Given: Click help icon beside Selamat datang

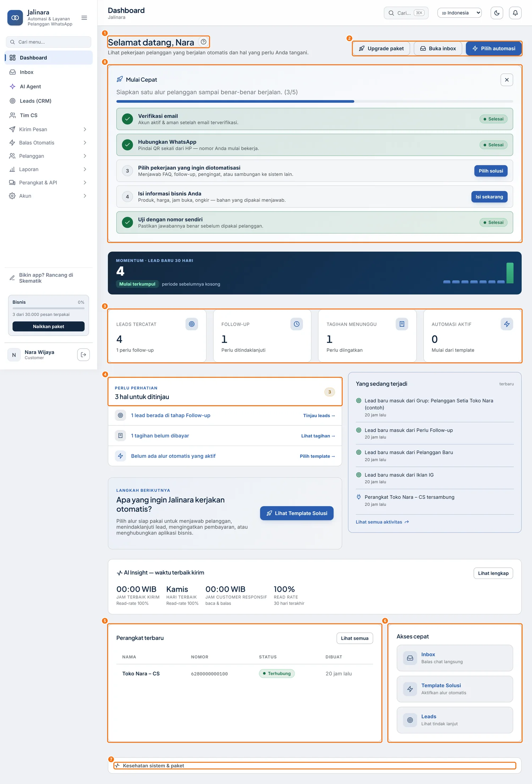Looking at the screenshot, I should [x=204, y=42].
